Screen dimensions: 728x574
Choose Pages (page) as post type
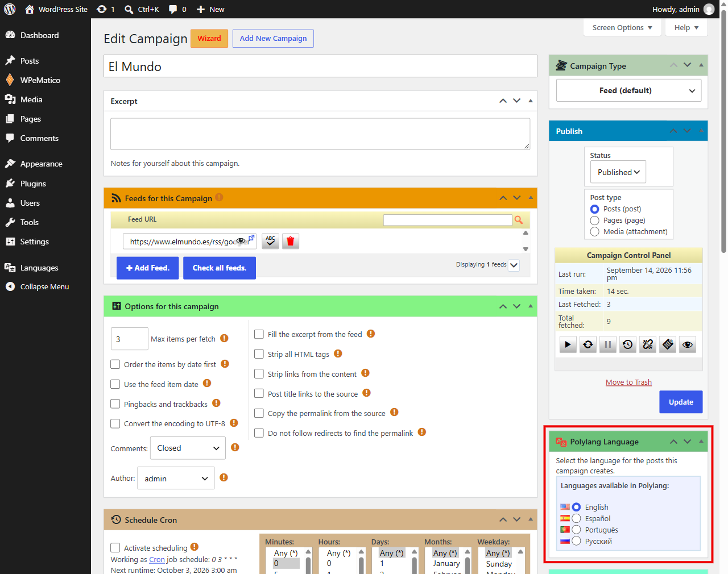coord(595,221)
